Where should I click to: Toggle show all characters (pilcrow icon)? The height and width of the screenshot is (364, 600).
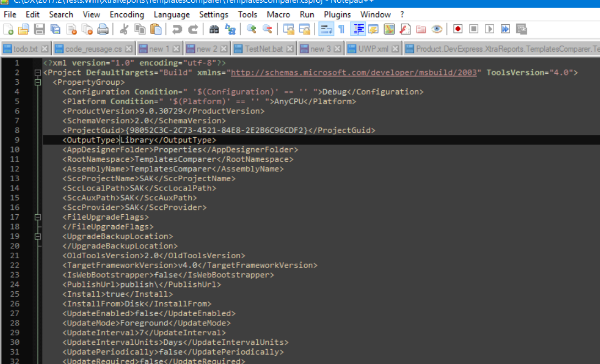pyautogui.click(x=342, y=29)
